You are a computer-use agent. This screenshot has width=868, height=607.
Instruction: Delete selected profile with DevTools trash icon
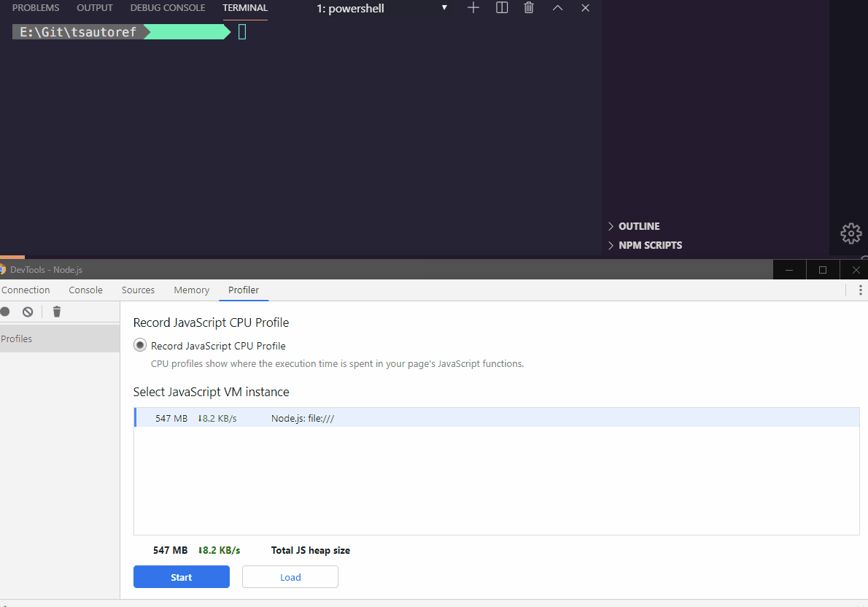[x=56, y=312]
